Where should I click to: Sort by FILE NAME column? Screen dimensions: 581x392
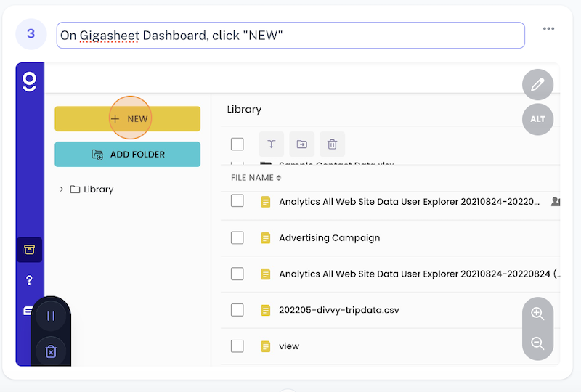[256, 178]
